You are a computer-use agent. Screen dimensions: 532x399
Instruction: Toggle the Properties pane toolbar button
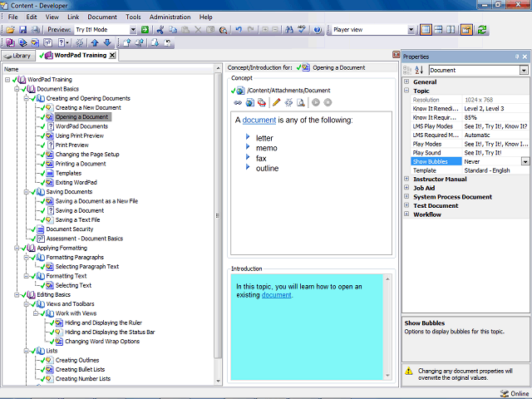(466, 30)
